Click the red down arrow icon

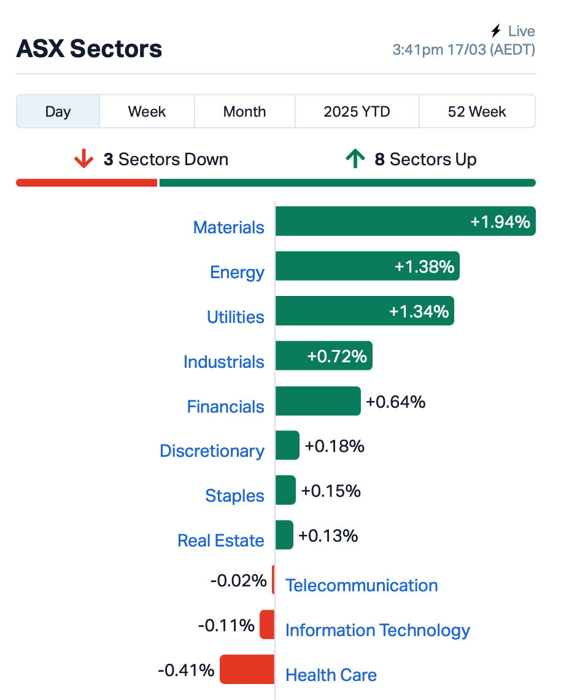pos(83,158)
